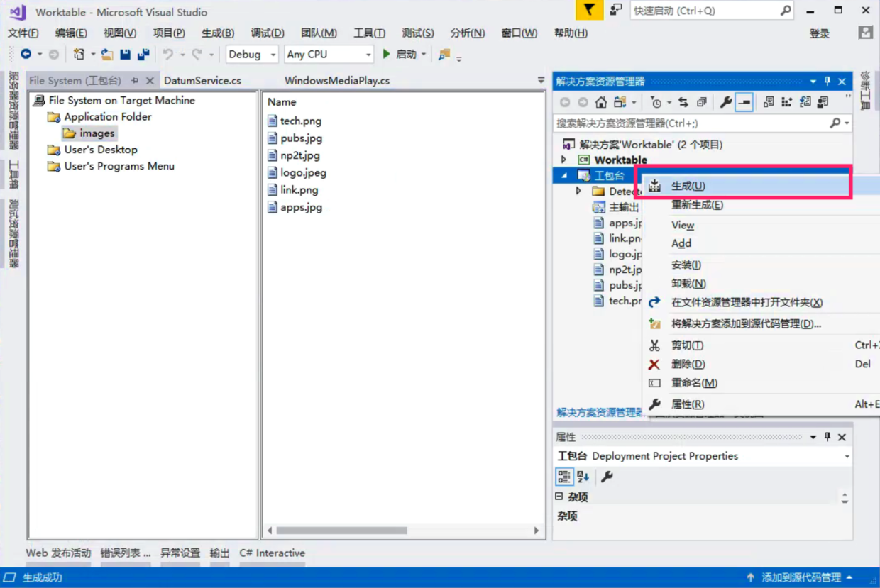Open the User Interface Editor icon
The height and width of the screenshot is (588, 880).
823,102
